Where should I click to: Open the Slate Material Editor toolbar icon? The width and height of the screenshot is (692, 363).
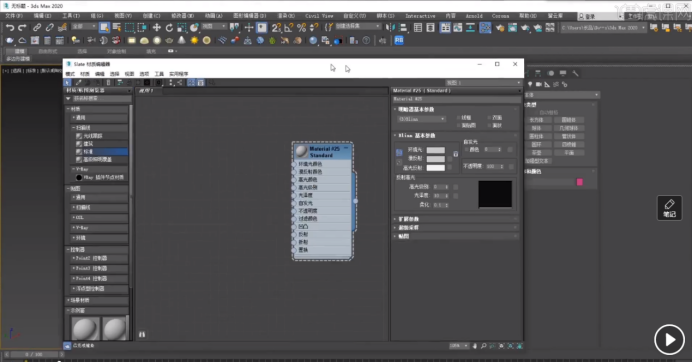coord(485,27)
